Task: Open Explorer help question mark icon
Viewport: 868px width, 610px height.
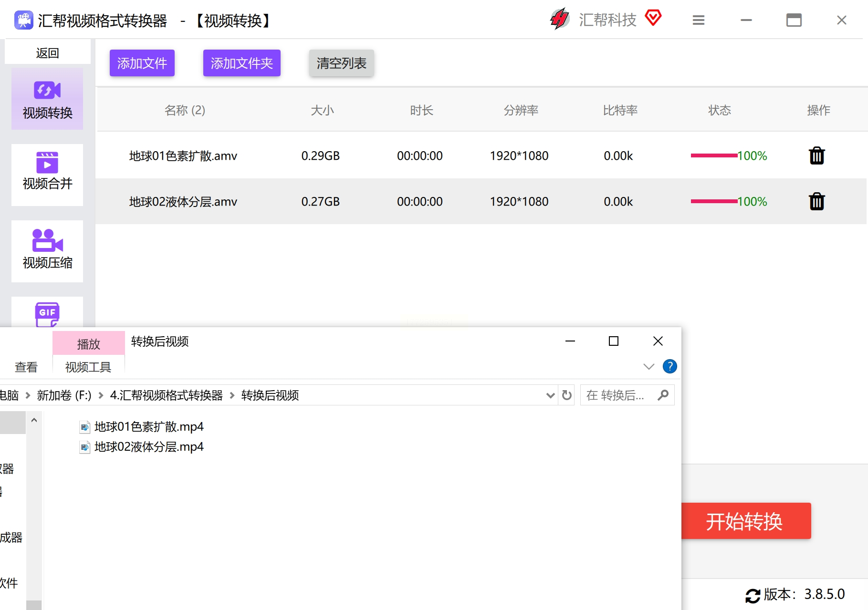Action: click(669, 366)
